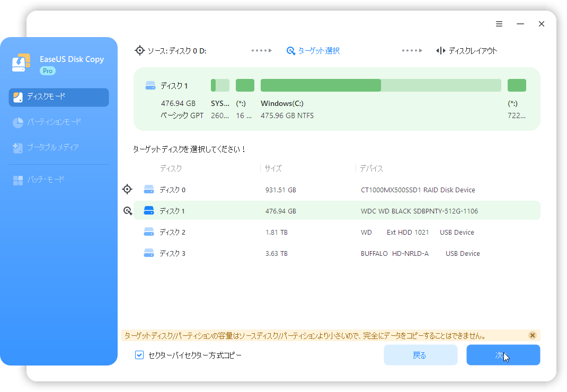Image resolution: width=567 pixels, height=392 pixels.
Task: Click WD Ext HDD 1021 USB Device
Action: point(417,233)
